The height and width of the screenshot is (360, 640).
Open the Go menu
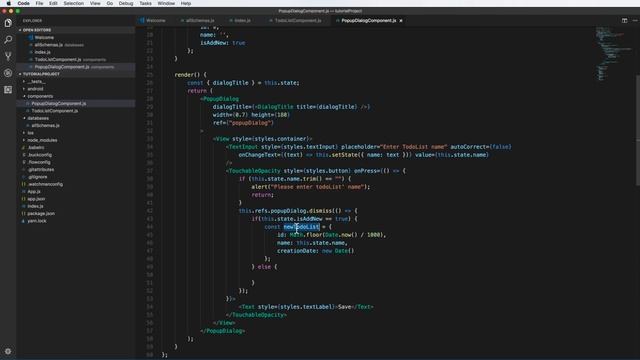click(110, 3)
